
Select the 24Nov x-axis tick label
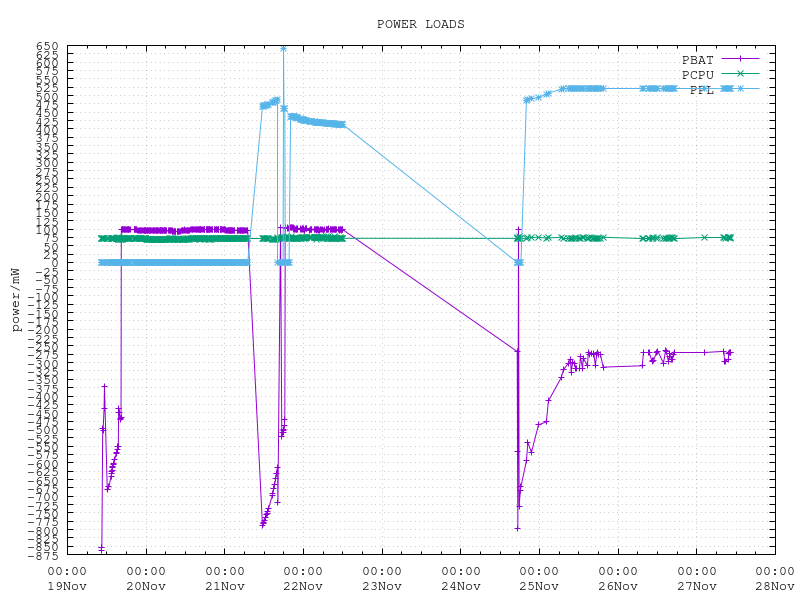tap(460, 585)
